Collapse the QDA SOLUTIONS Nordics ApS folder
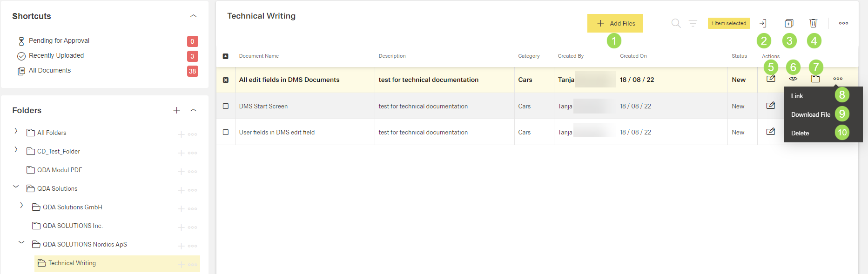The height and width of the screenshot is (274, 868). (x=21, y=242)
